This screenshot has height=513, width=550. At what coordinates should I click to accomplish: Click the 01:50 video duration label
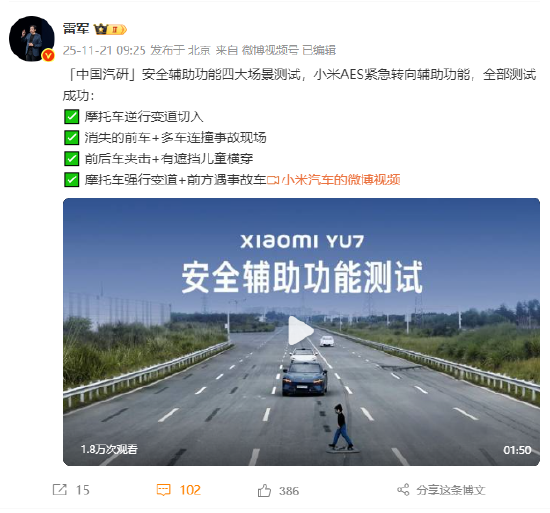(517, 450)
